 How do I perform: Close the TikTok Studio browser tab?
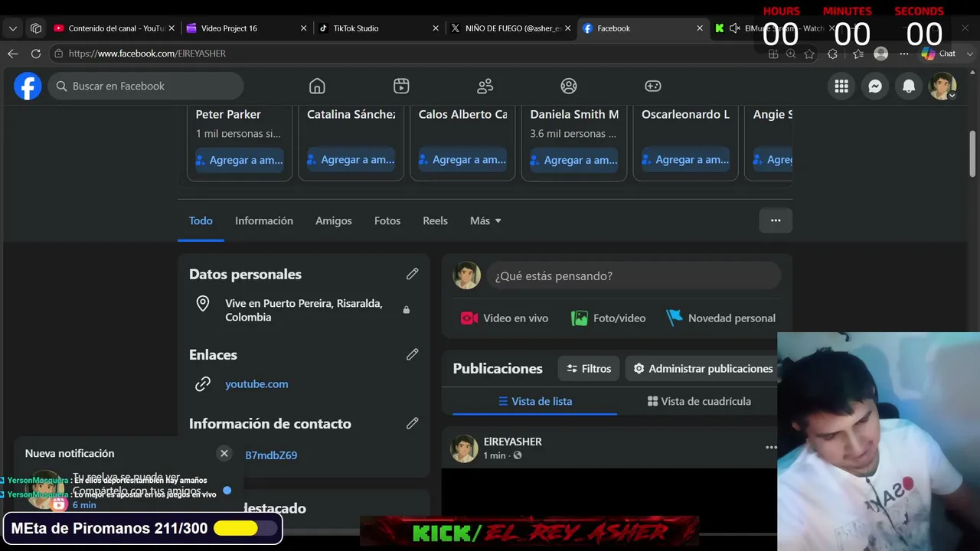(x=436, y=28)
